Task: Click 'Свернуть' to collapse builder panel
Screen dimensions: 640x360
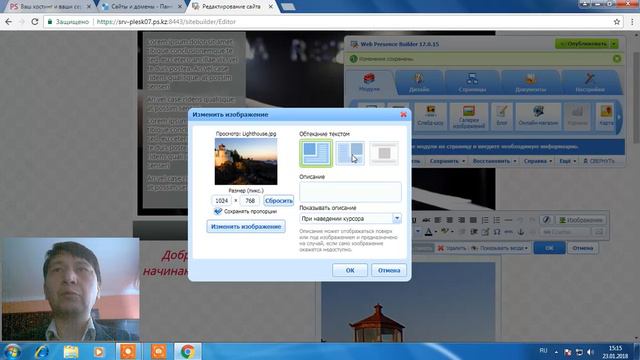Action: [x=598, y=161]
